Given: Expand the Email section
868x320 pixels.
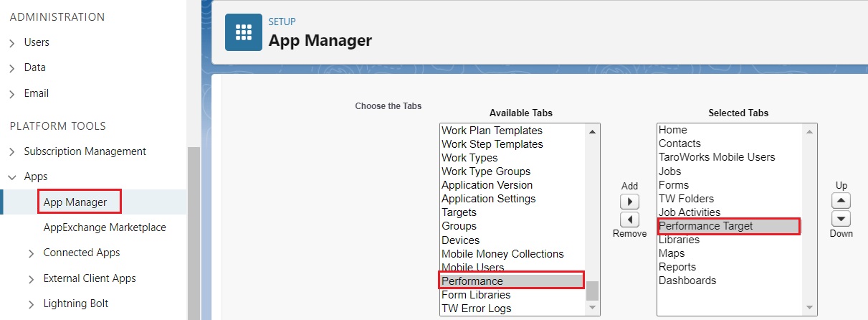Looking at the screenshot, I should tap(12, 94).
